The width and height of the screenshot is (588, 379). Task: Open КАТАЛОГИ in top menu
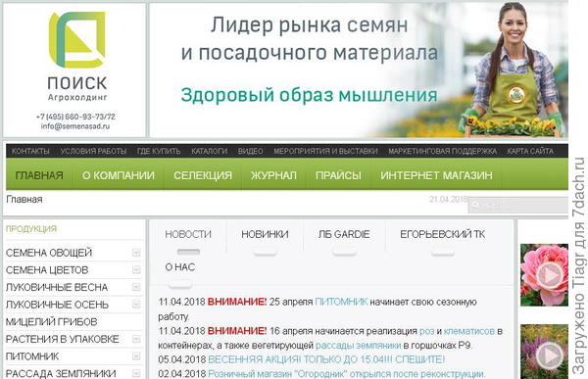tap(210, 151)
